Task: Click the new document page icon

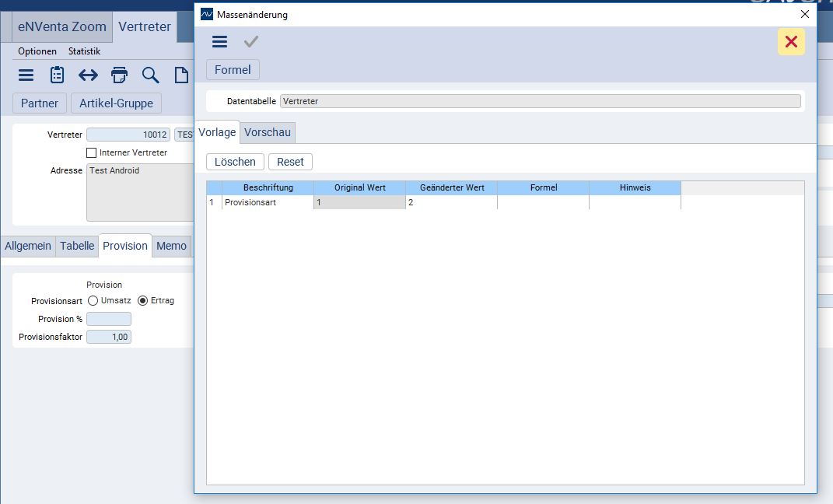Action: (180, 75)
